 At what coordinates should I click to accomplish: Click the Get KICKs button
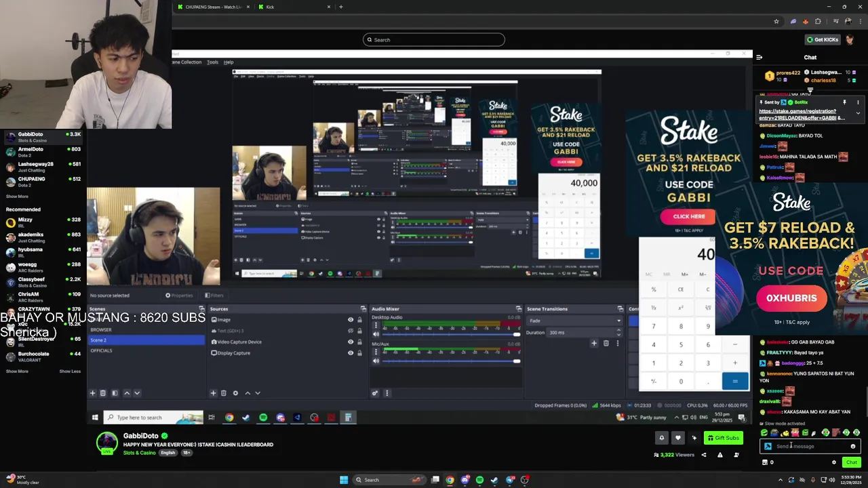pyautogui.click(x=823, y=40)
